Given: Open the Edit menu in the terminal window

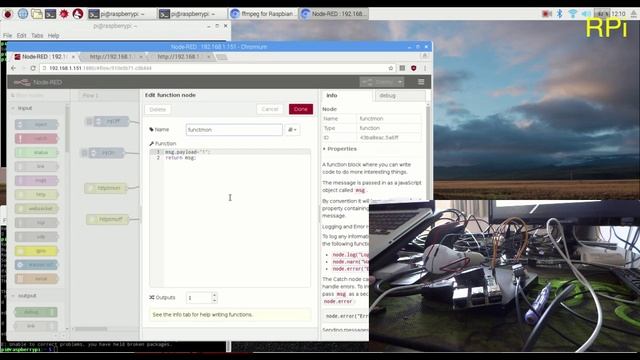Looking at the screenshot, I should coord(21,36).
